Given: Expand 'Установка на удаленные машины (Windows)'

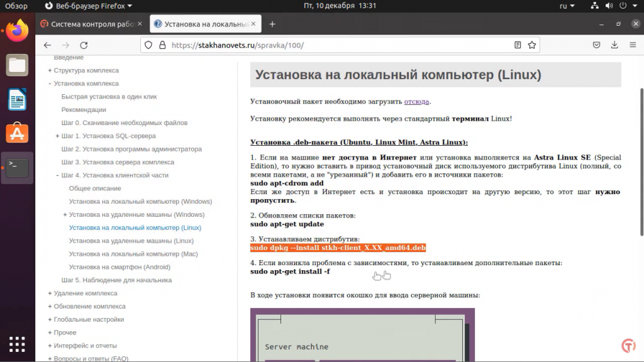Looking at the screenshot, I should [x=65, y=215].
